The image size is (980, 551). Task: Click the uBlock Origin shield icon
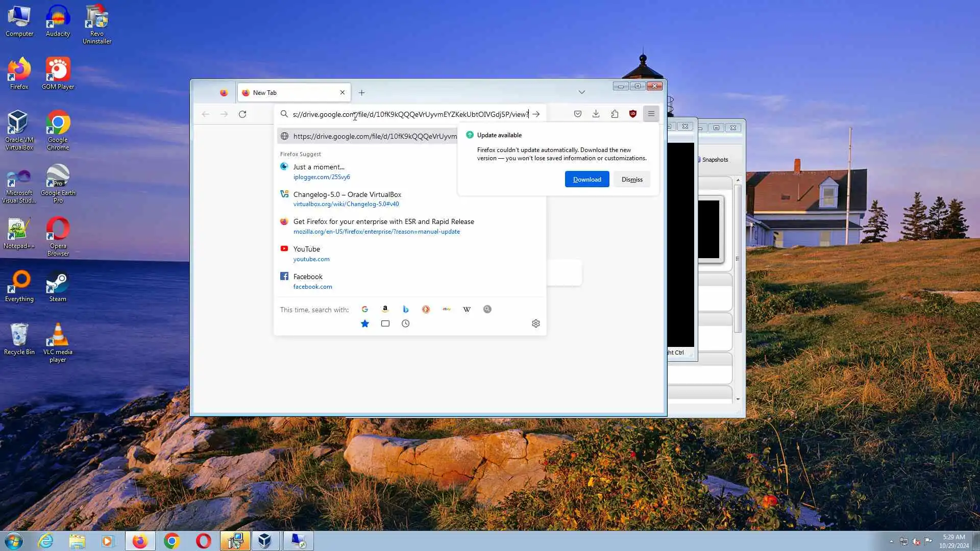pyautogui.click(x=633, y=114)
